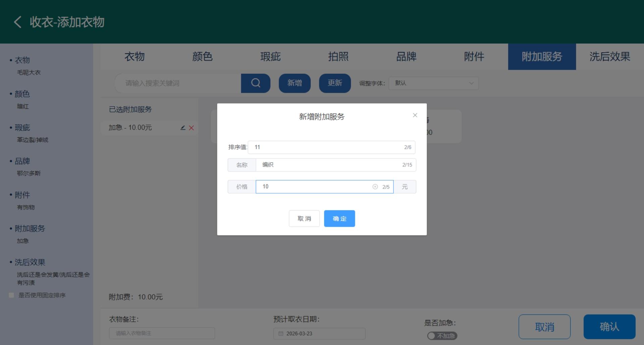Open the 洗后效果 tab
This screenshot has width=644, height=345.
tap(609, 57)
